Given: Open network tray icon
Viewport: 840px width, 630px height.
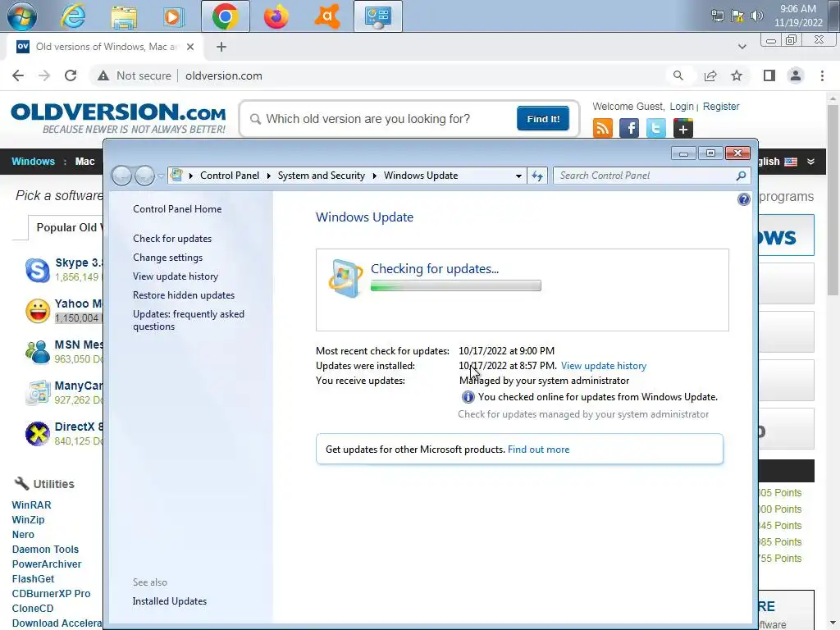Looking at the screenshot, I should 717,16.
